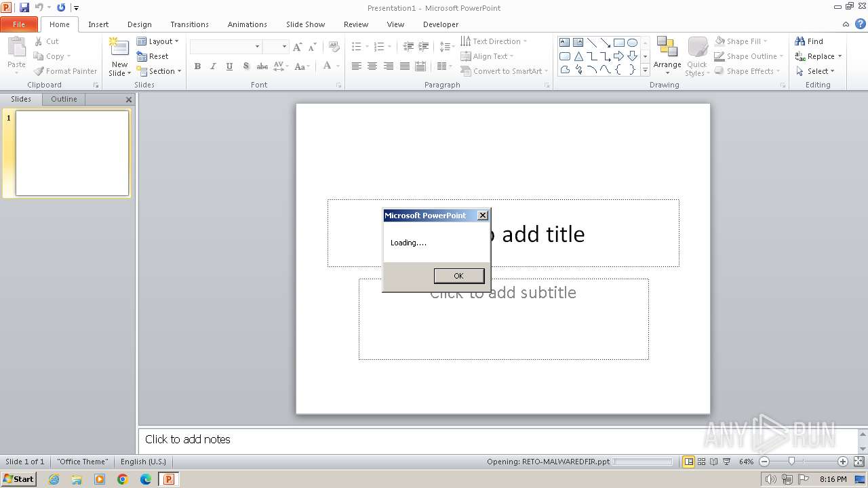Select the Rectangle shape in gallery
Image resolution: width=868 pixels, height=488 pixels.
pyautogui.click(x=618, y=42)
